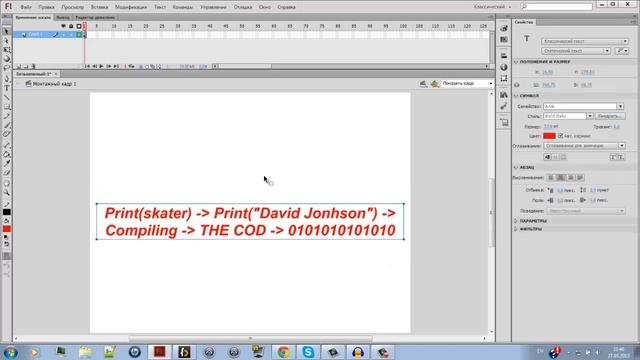The width and height of the screenshot is (640, 360).
Task: Open text engine dropdown in Properties
Action: coord(585,41)
